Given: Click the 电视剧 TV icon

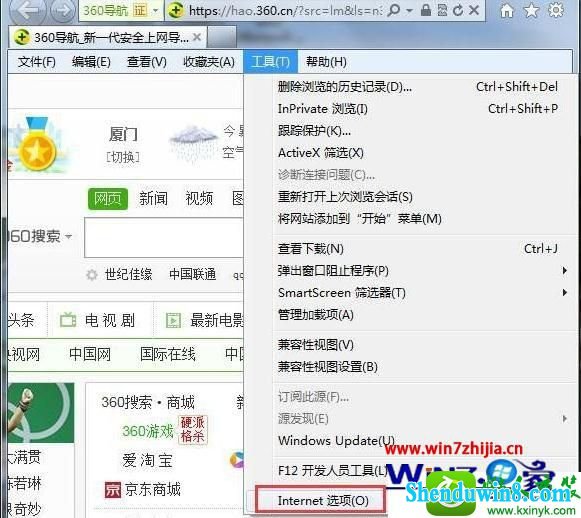Looking at the screenshot, I should click(68, 320).
